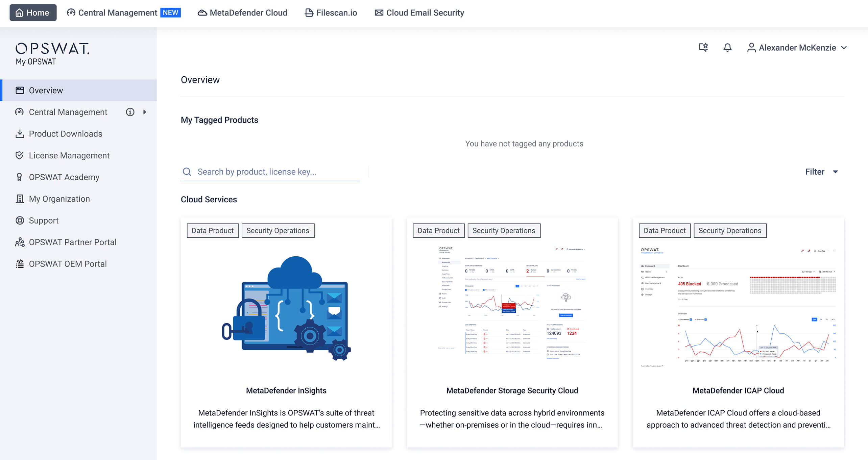
Task: Click the feedback panel icon near the top right
Action: 703,48
